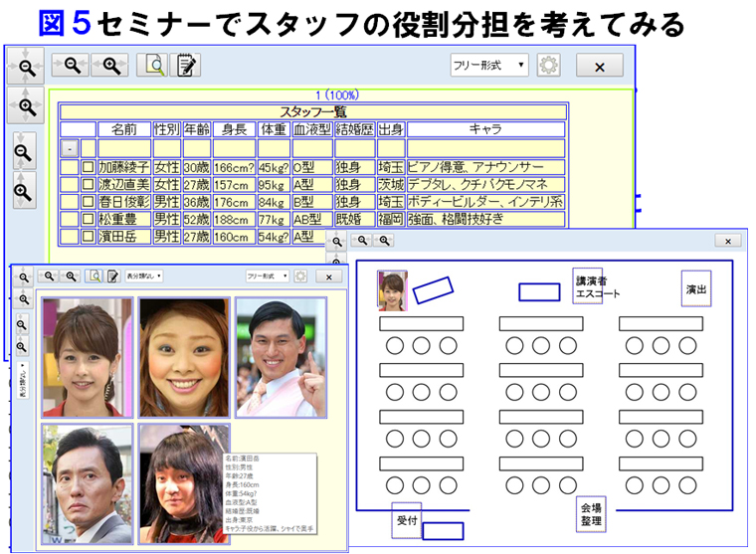Click vertical zoom-out icon in photo window sidebar

point(22,324)
